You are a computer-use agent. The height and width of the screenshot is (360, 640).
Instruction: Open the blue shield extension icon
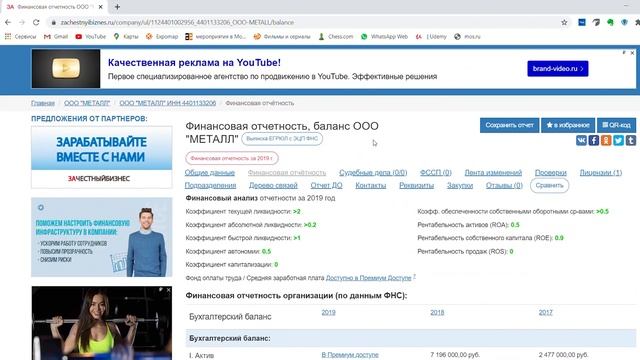(x=624, y=22)
